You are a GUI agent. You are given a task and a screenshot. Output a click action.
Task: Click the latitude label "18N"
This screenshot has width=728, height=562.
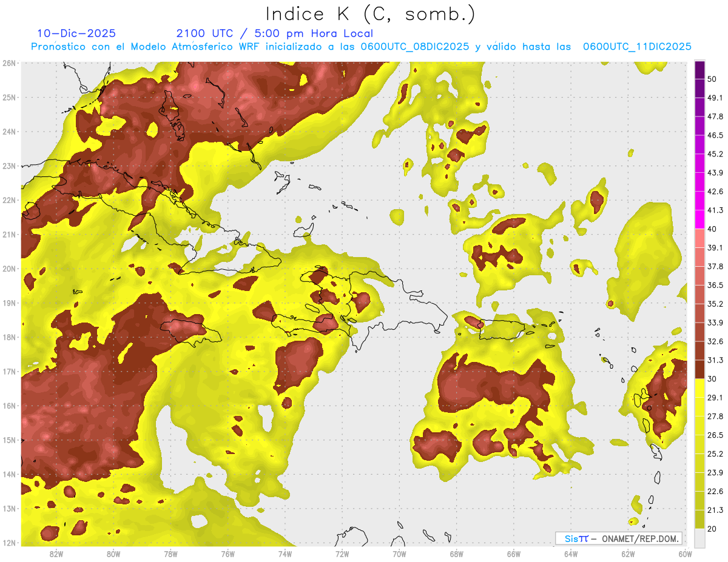[9, 337]
